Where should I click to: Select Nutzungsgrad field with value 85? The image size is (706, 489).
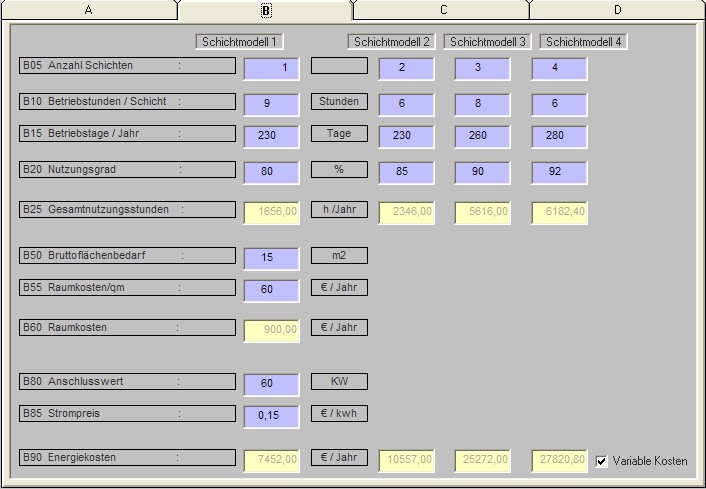(x=406, y=172)
